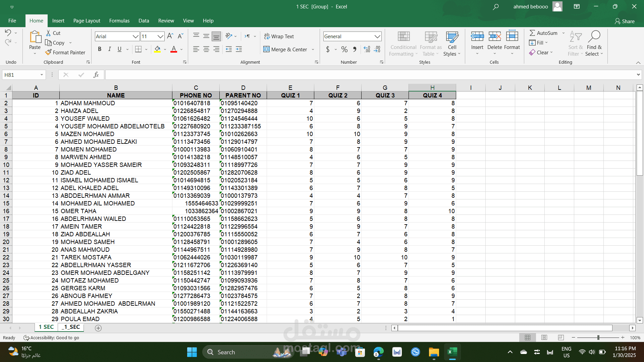The height and width of the screenshot is (362, 644).
Task: Click the Find & Select magnifier
Action: [594, 36]
